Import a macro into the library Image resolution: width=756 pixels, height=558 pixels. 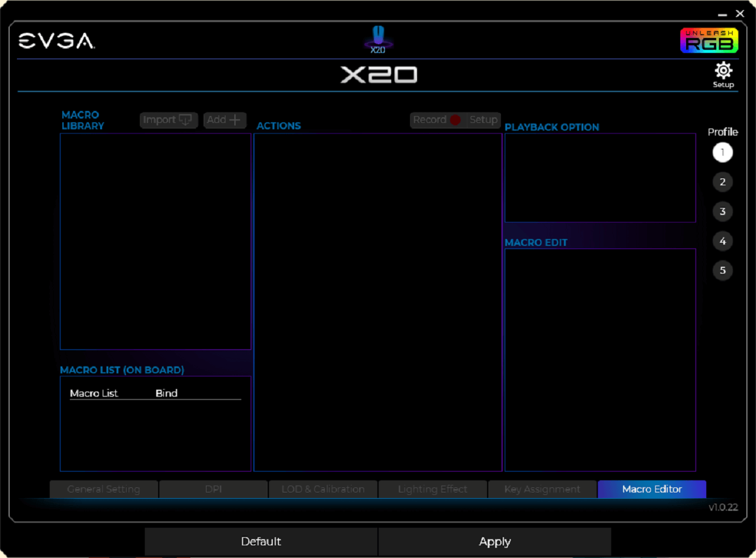tap(168, 120)
